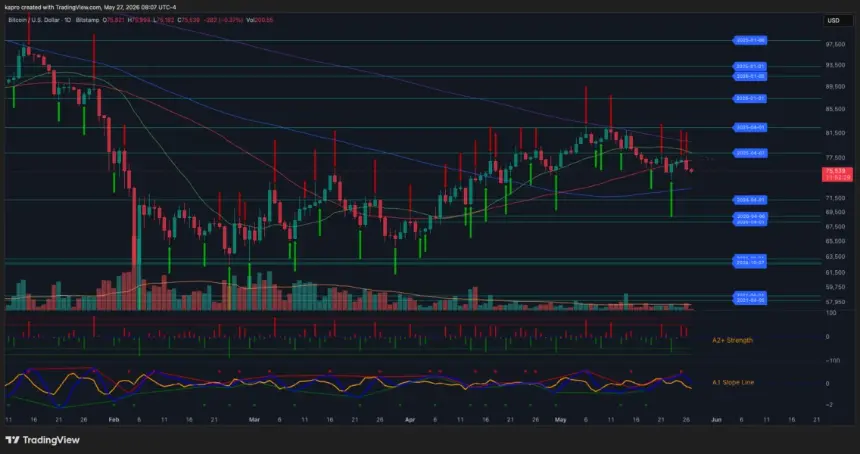This screenshot has width=860, height=454.
Task: Click the Apr label on time axis
Action: 410,419
